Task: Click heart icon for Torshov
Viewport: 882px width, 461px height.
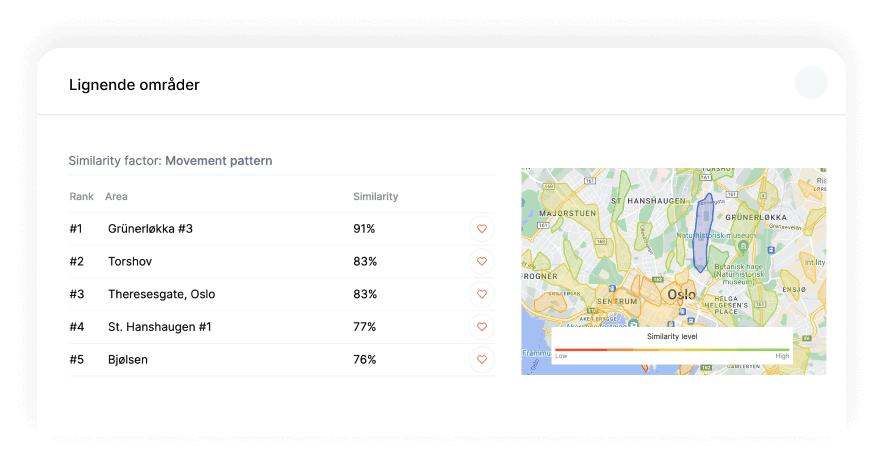Action: [482, 261]
